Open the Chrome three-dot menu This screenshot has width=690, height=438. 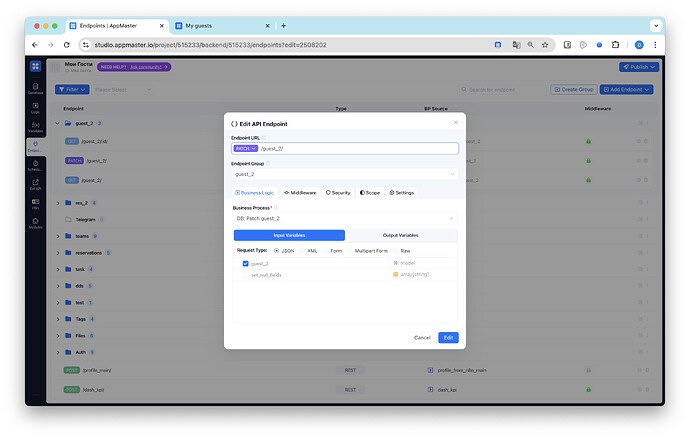655,45
